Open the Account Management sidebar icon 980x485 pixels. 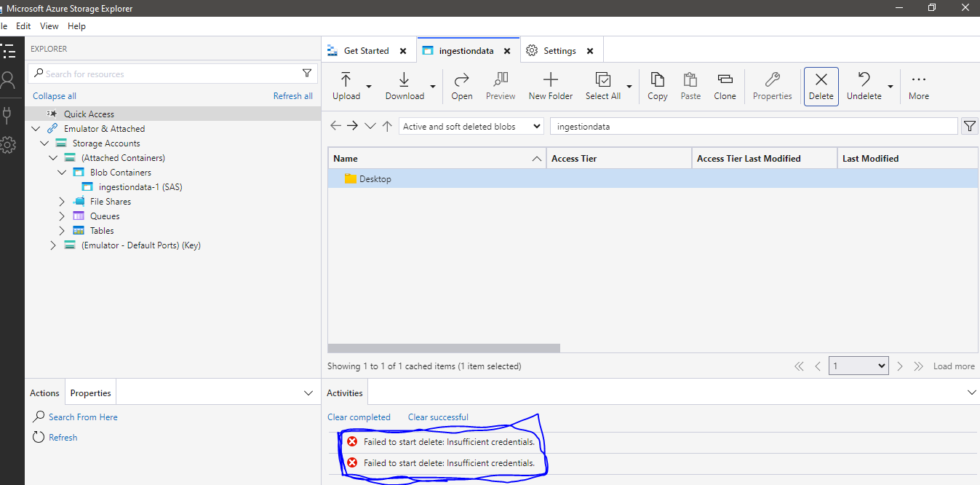pyautogui.click(x=8, y=80)
